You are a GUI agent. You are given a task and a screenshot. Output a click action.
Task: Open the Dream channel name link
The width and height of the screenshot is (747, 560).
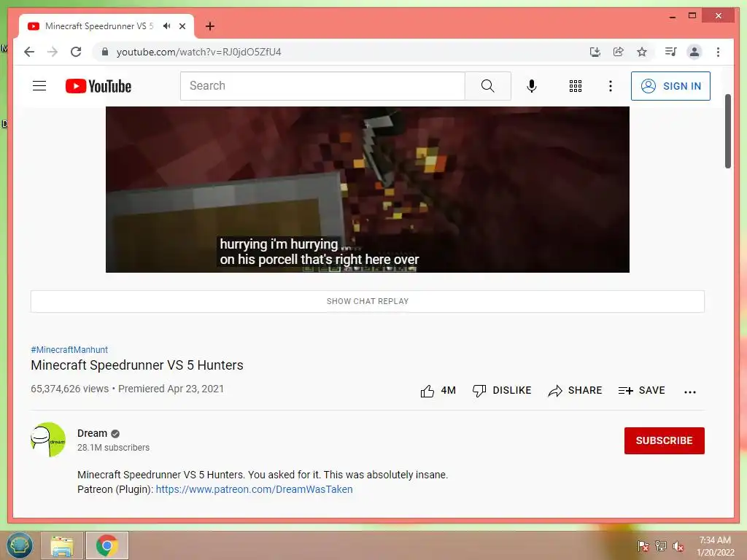(92, 433)
